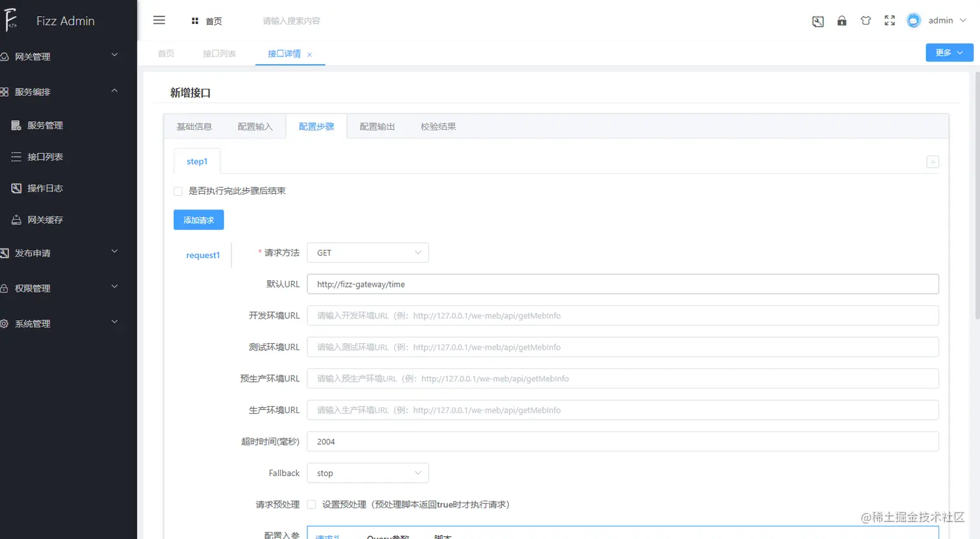Expand the 系统管理 menu chevron

pyautogui.click(x=115, y=322)
